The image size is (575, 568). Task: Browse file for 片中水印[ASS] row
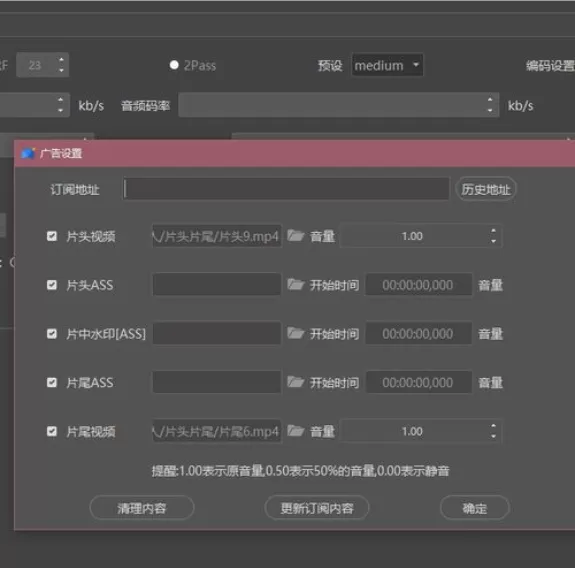(295, 333)
